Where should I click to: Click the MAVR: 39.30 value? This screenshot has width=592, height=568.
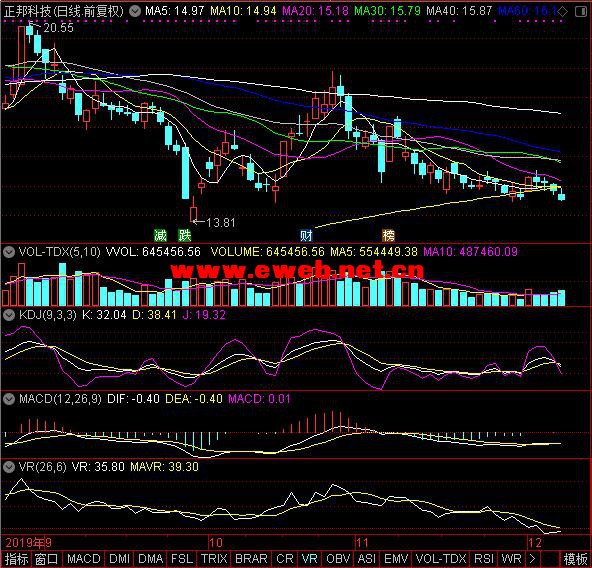(x=165, y=467)
